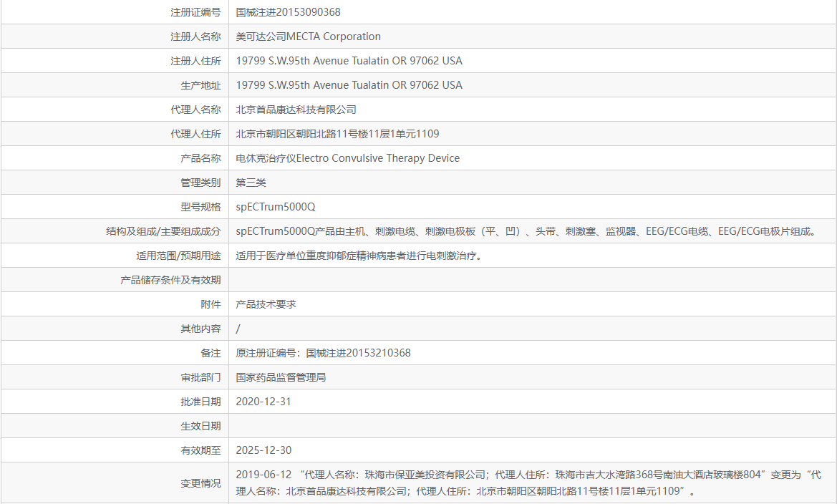
Task: Click the 附件 label
Action: point(211,304)
